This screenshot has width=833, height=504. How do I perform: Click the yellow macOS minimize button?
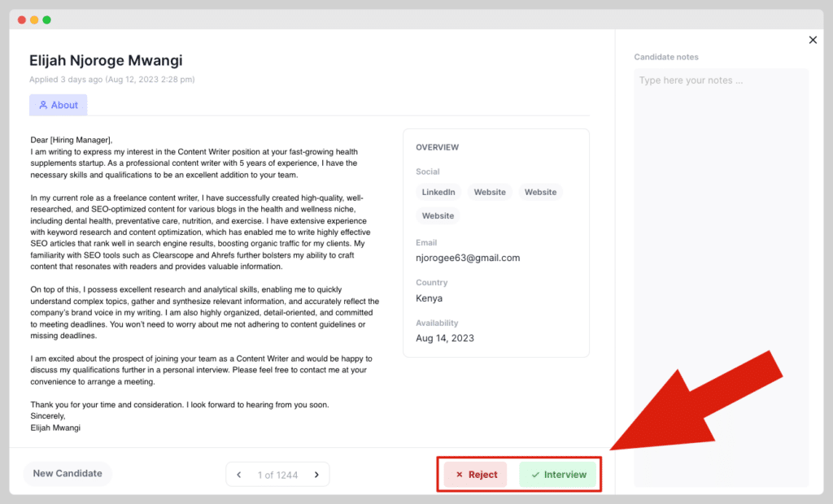click(34, 20)
